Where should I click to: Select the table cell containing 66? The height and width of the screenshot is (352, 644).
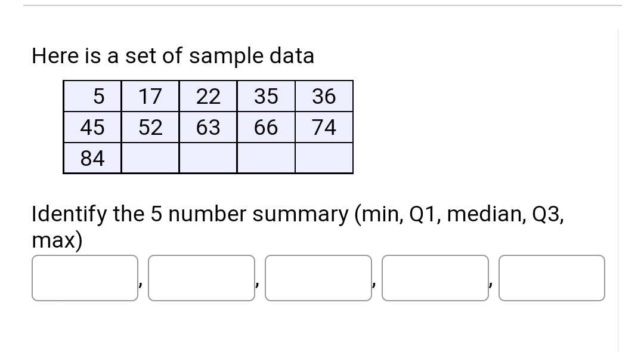click(266, 127)
